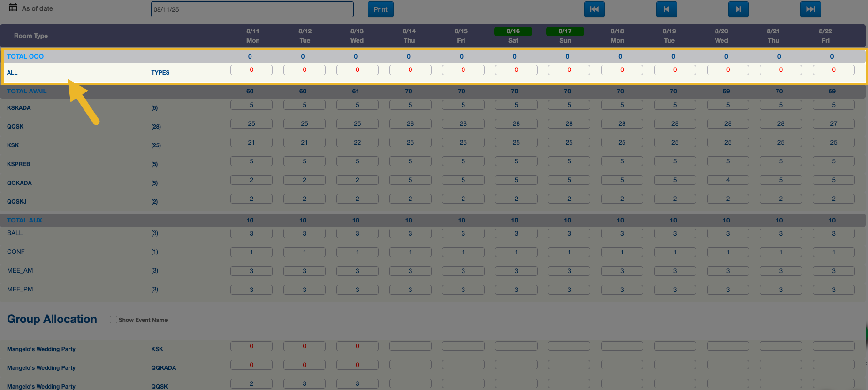
Task: Click the As of date input field
Action: coord(252,9)
